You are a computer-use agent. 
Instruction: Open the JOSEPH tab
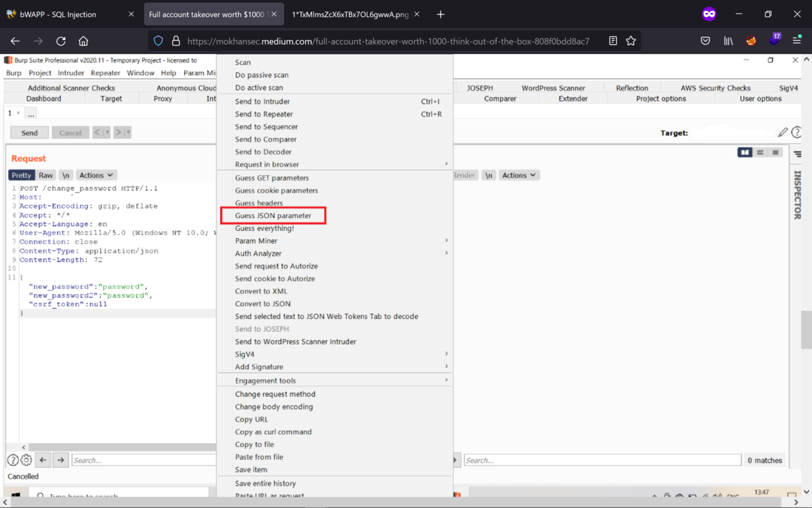(x=480, y=88)
